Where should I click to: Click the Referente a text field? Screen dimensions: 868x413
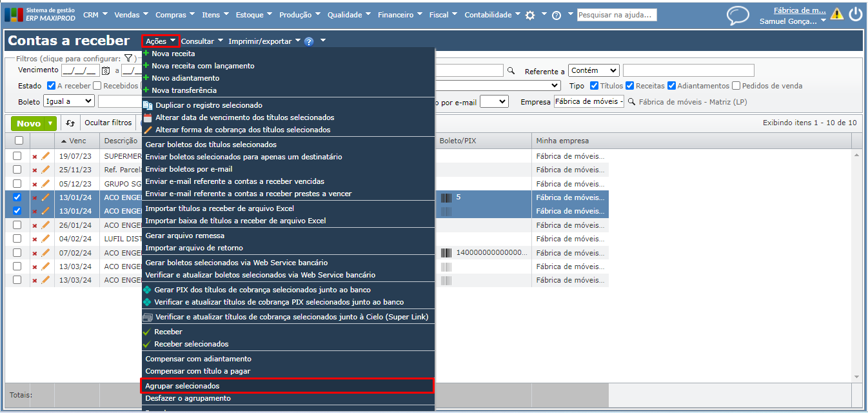click(689, 70)
